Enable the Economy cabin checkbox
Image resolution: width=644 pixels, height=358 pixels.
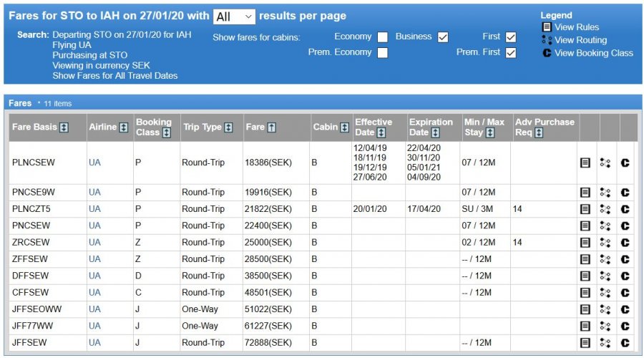(x=383, y=37)
